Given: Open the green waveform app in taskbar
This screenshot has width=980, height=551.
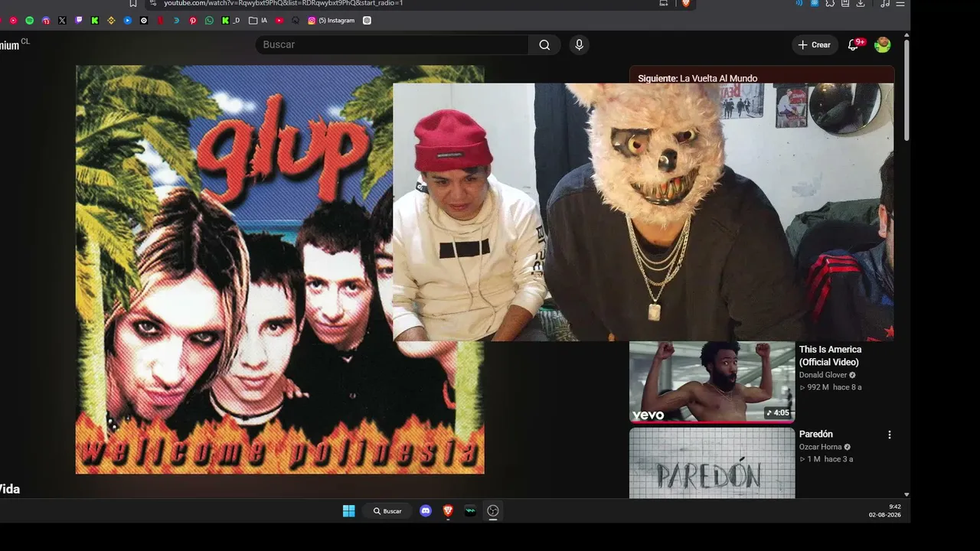Looking at the screenshot, I should (x=470, y=511).
